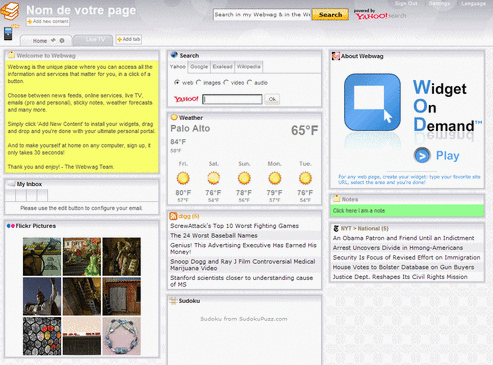Open the mobile phone version icon
The height and width of the screenshot is (365, 493).
point(8,33)
